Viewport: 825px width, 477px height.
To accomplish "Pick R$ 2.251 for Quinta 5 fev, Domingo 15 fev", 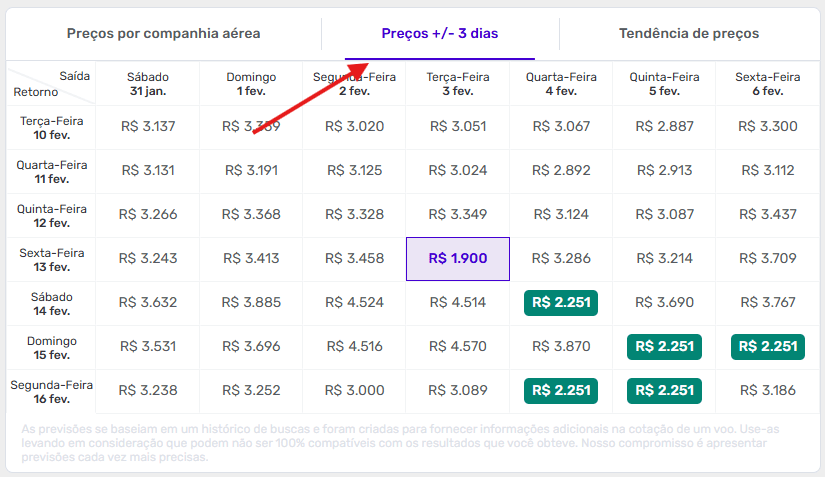I will click(664, 347).
